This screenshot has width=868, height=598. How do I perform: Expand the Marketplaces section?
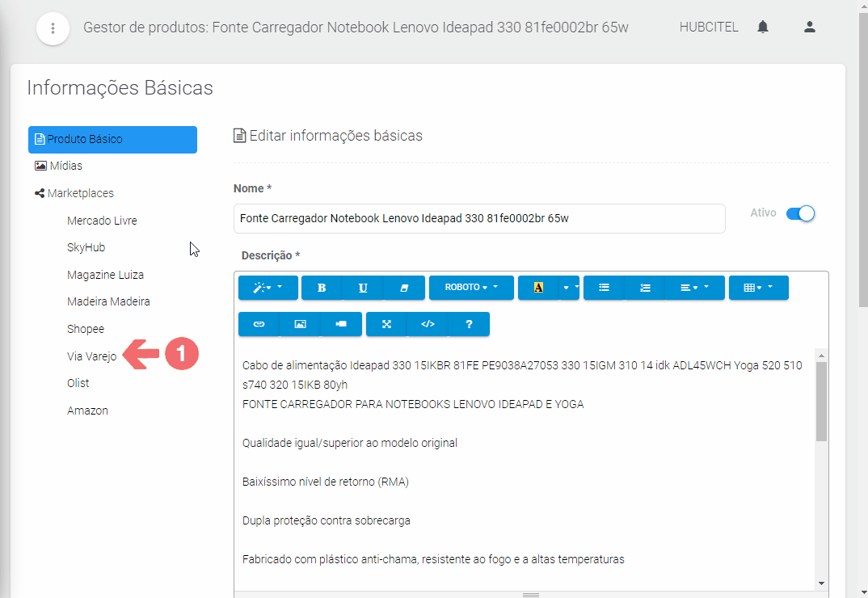tap(74, 193)
